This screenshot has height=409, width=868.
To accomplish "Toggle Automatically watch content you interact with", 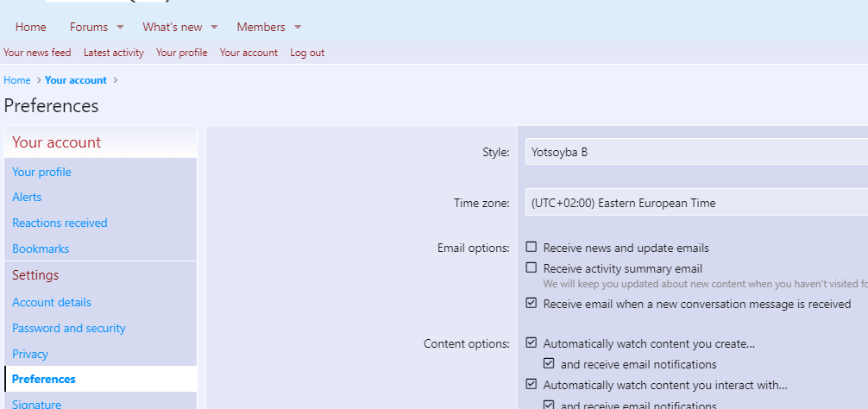I will click(x=531, y=385).
